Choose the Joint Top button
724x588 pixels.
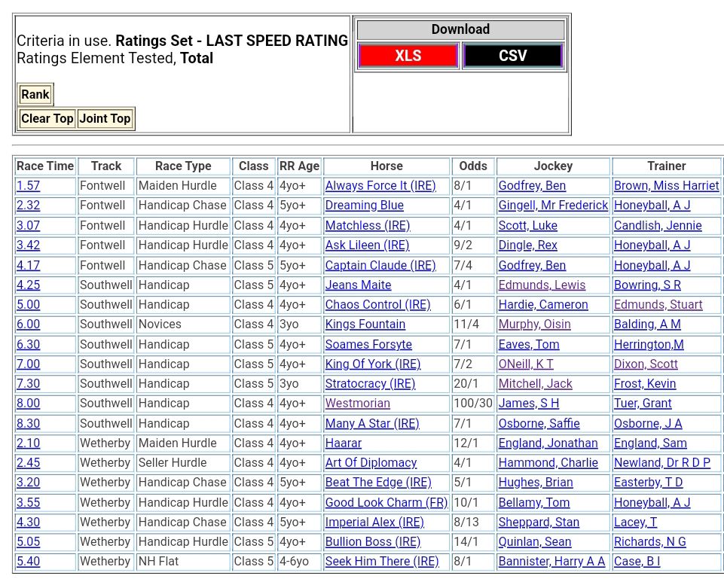(105, 118)
